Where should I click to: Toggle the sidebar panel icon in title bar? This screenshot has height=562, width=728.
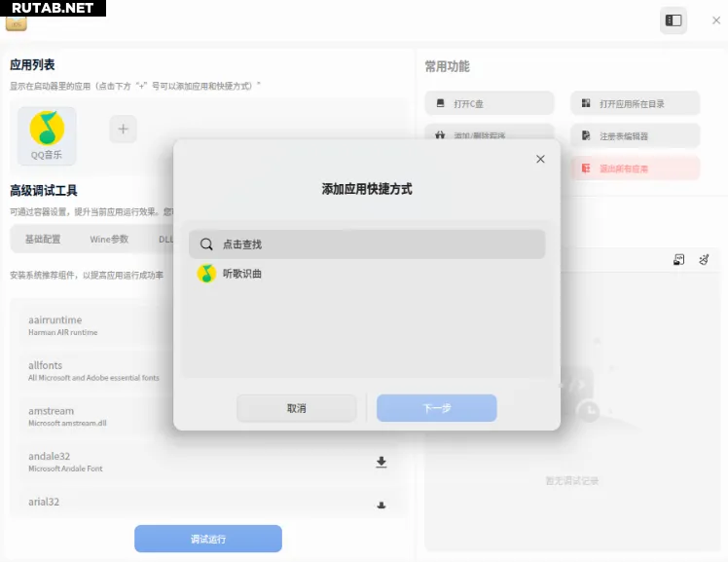[x=673, y=20]
